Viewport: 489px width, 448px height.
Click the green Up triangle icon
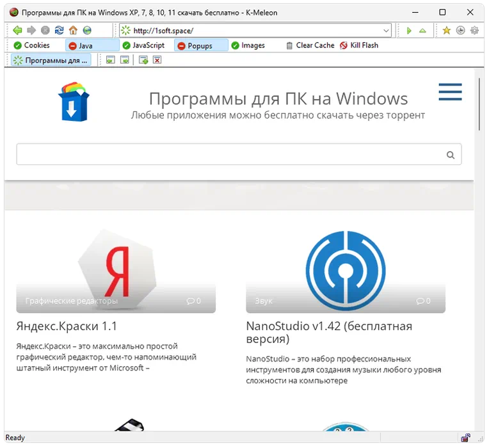422,31
